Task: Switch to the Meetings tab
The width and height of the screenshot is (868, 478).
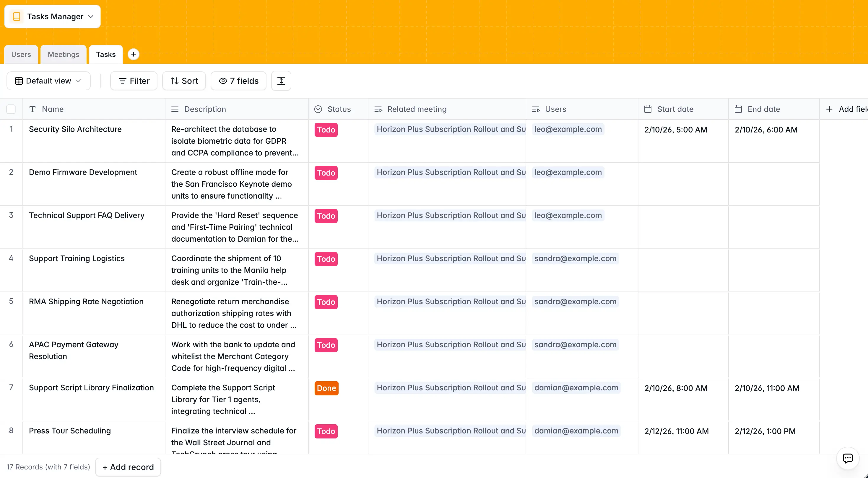Action: click(x=63, y=54)
